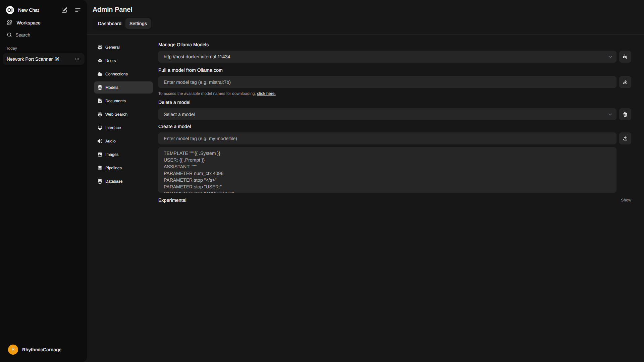The height and width of the screenshot is (362, 644).
Task: Click the update all models icon button
Action: (625, 57)
